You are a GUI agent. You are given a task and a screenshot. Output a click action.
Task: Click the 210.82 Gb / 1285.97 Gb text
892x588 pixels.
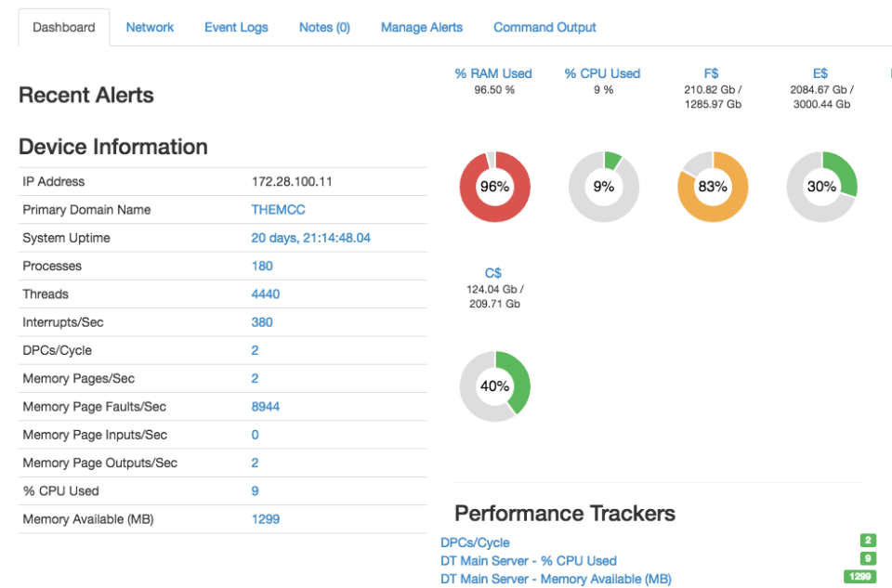tap(713, 97)
